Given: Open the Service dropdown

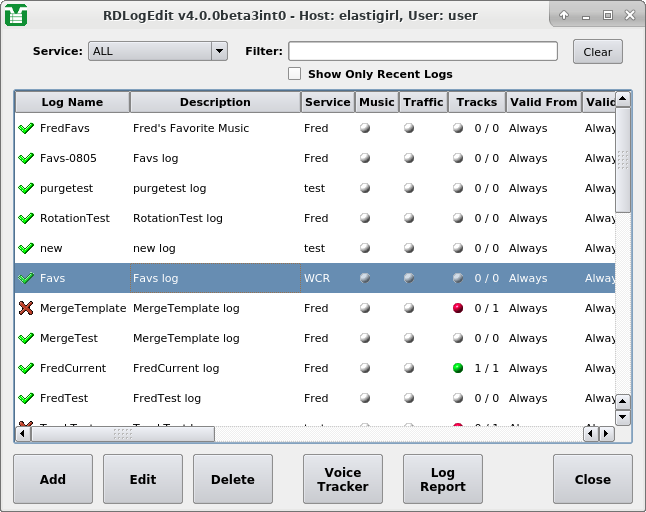Looking at the screenshot, I should tap(158, 51).
